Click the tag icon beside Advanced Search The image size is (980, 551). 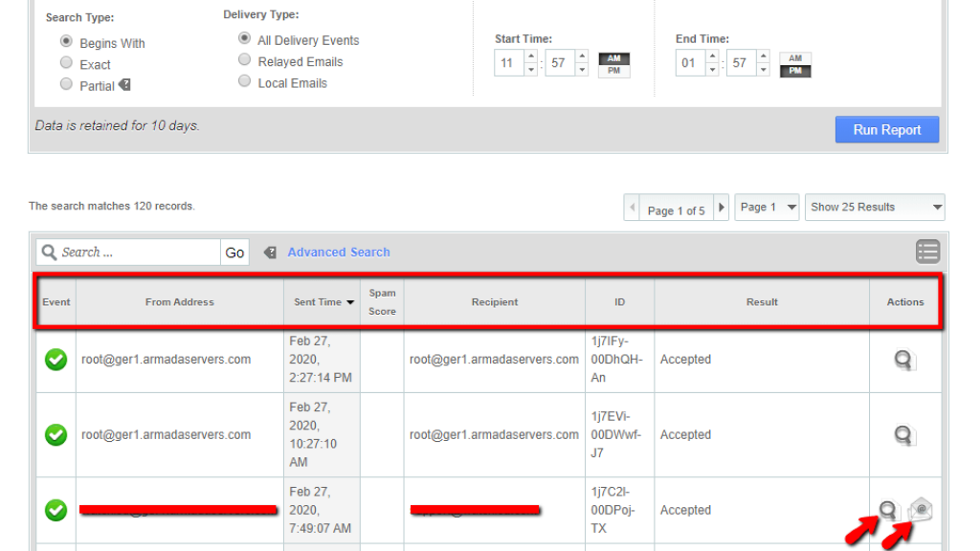[270, 253]
